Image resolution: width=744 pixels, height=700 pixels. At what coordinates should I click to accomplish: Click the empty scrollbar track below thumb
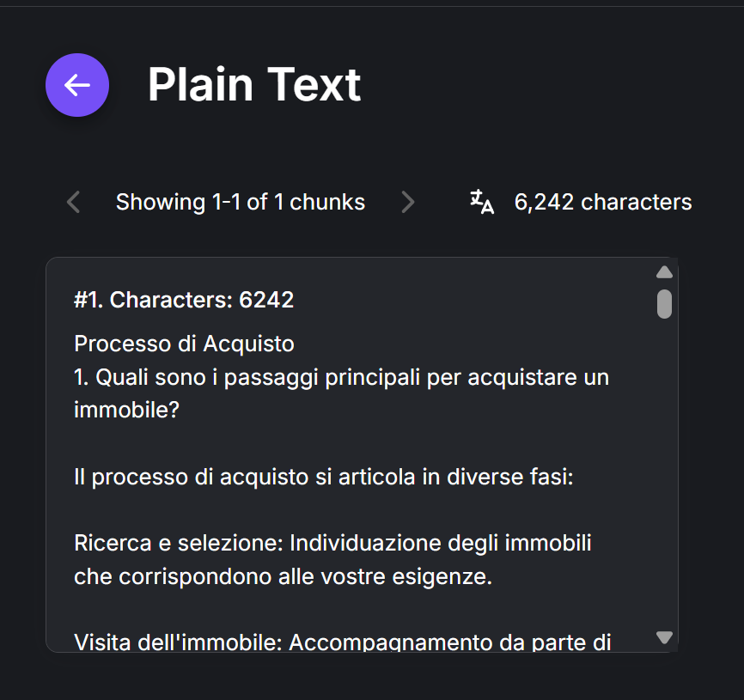pos(664,472)
